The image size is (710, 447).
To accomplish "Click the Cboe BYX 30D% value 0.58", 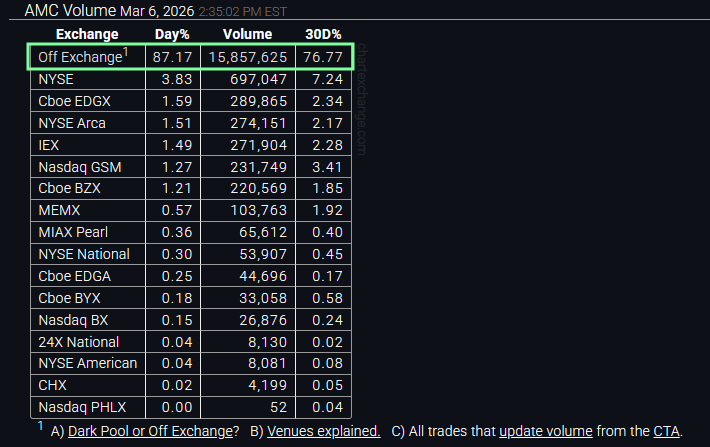I will coord(327,298).
